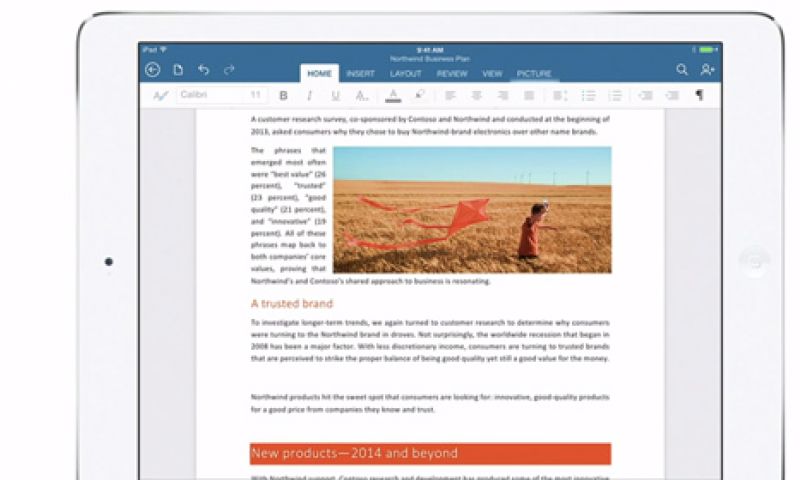Increase paragraph indent
The height and width of the screenshot is (480, 800).
(x=672, y=95)
